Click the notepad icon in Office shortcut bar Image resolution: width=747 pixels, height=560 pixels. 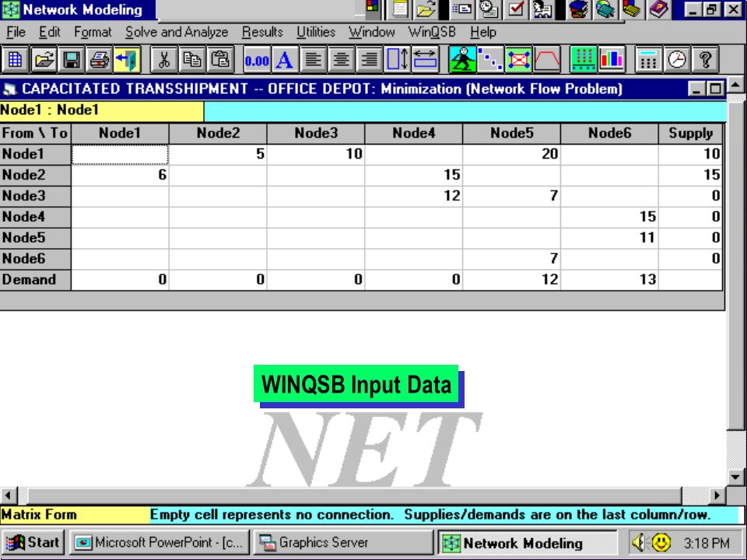[x=400, y=9]
